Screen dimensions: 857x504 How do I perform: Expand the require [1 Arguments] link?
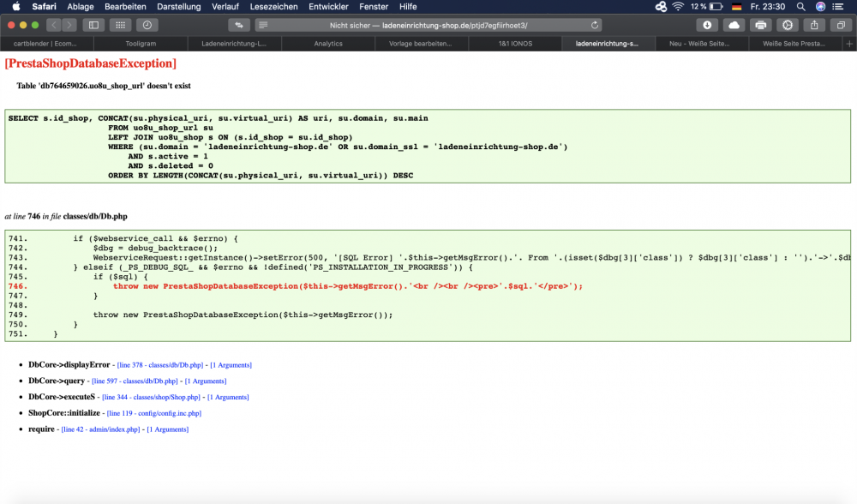click(x=168, y=429)
